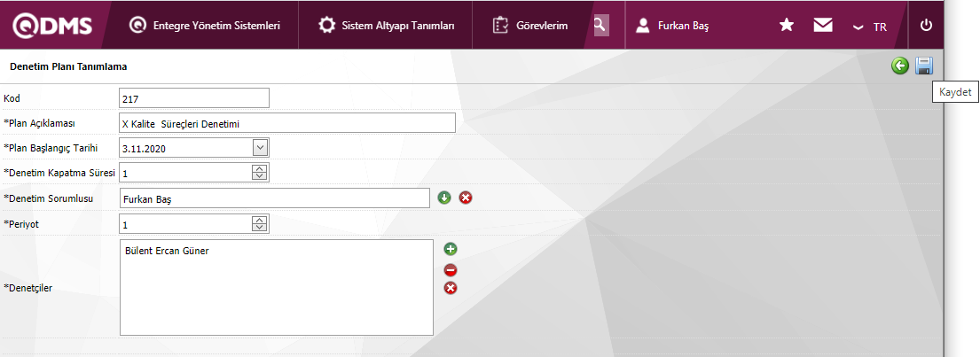Click the favorites star icon

click(786, 26)
